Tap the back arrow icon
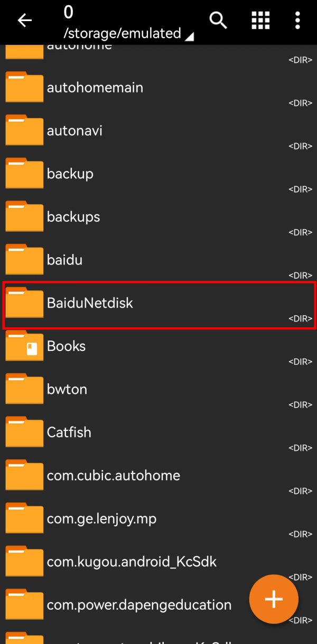 (x=24, y=21)
